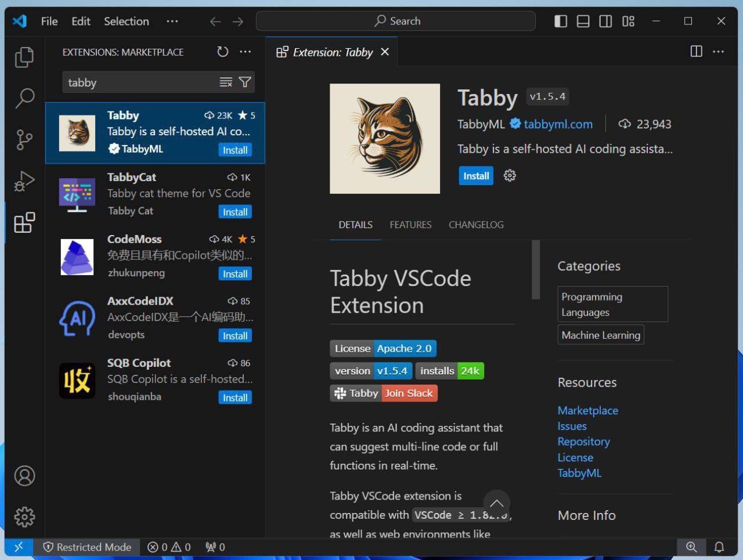Open remote window from status bar
This screenshot has width=743, height=560.
tap(19, 547)
